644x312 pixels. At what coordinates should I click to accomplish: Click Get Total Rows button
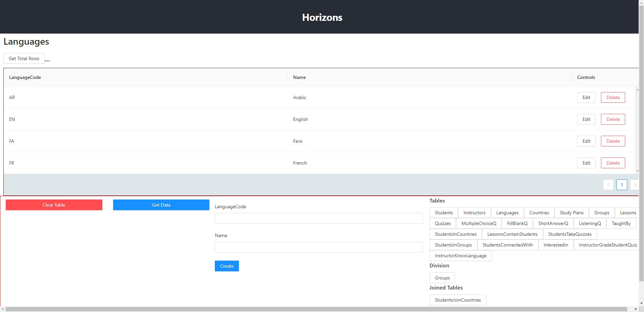coord(24,58)
